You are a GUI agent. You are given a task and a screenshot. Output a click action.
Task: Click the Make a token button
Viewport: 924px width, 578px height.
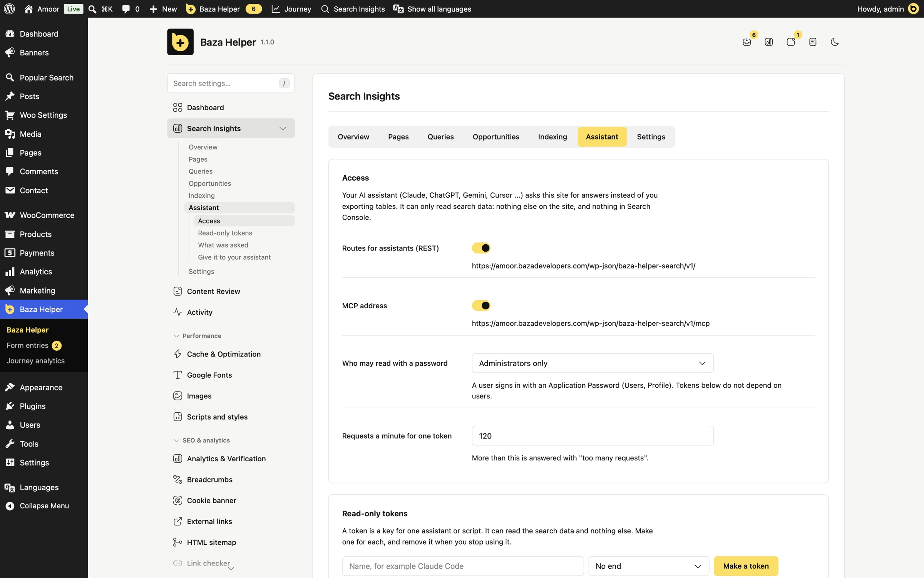tap(746, 566)
